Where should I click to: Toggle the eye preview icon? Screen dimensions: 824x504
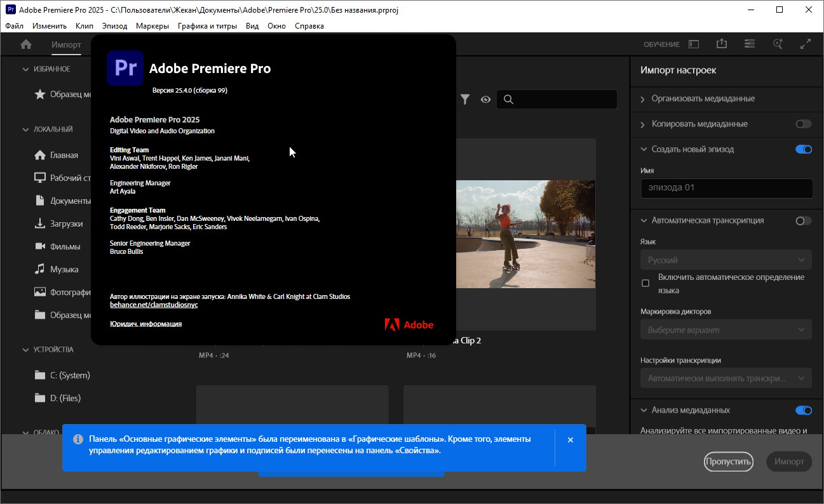coord(485,99)
